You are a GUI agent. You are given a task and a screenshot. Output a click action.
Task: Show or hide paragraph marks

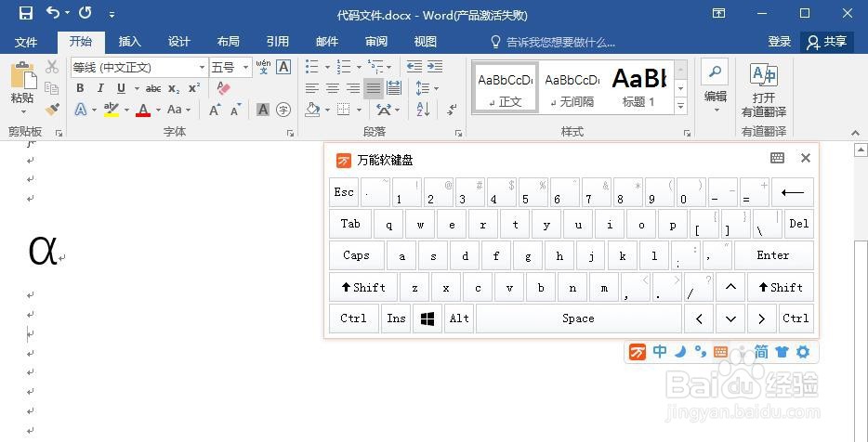click(453, 110)
